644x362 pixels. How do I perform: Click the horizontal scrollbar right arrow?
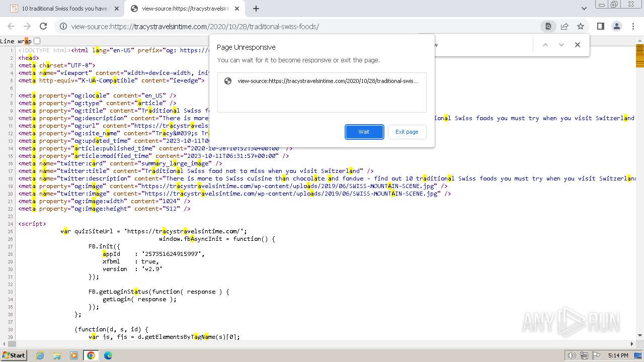632,344
